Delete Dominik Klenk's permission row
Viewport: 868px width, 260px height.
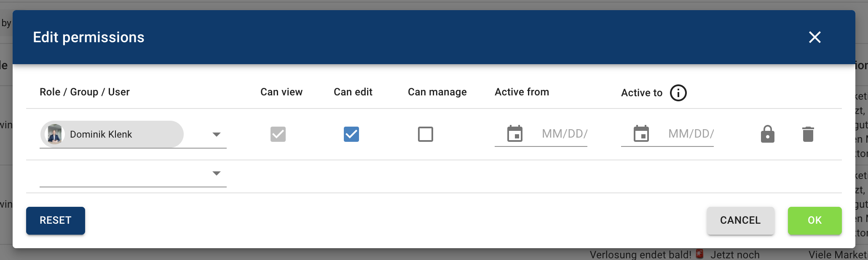pyautogui.click(x=808, y=134)
